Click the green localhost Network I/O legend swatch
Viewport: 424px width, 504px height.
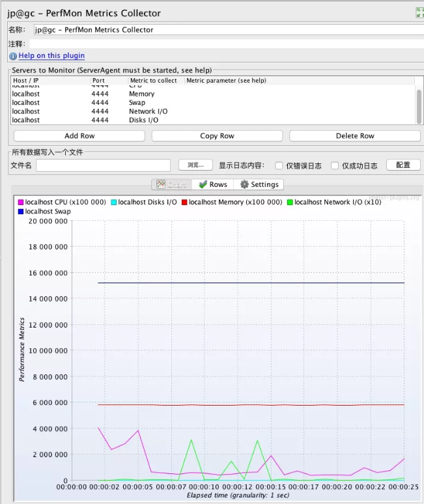(x=290, y=202)
